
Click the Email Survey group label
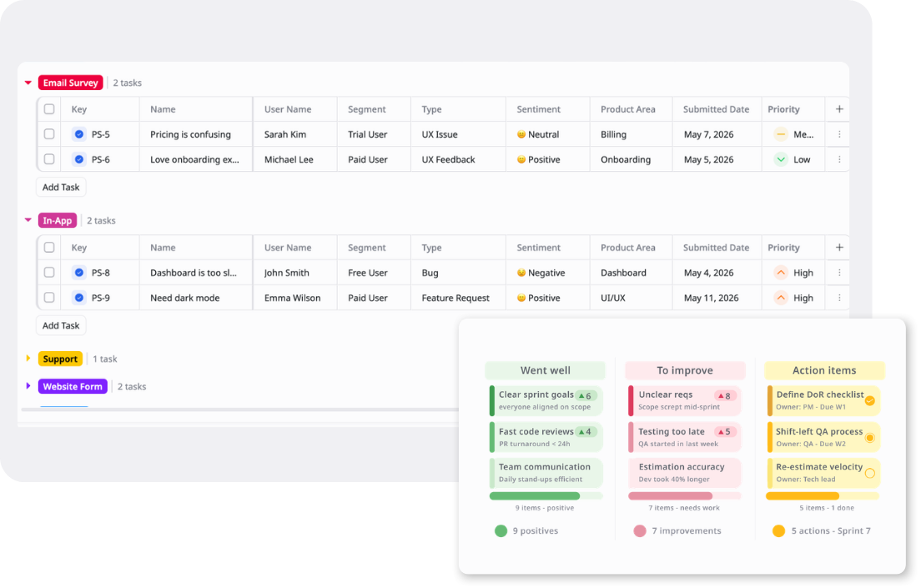(70, 83)
